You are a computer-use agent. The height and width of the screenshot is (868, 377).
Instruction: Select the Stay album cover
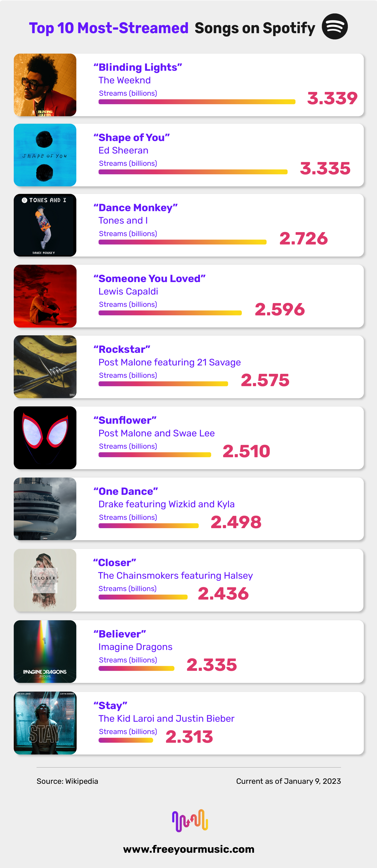[45, 723]
